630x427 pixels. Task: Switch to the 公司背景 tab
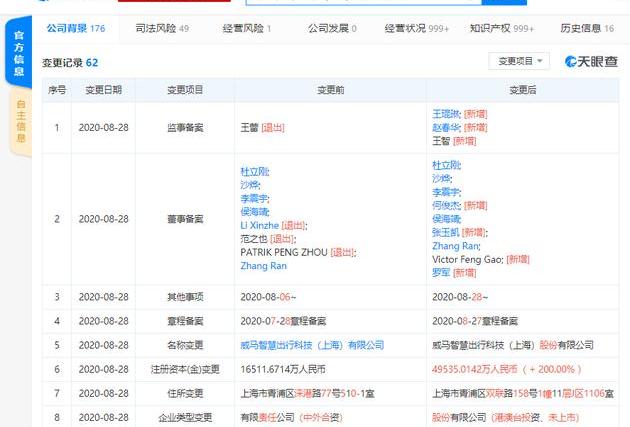coord(75,29)
